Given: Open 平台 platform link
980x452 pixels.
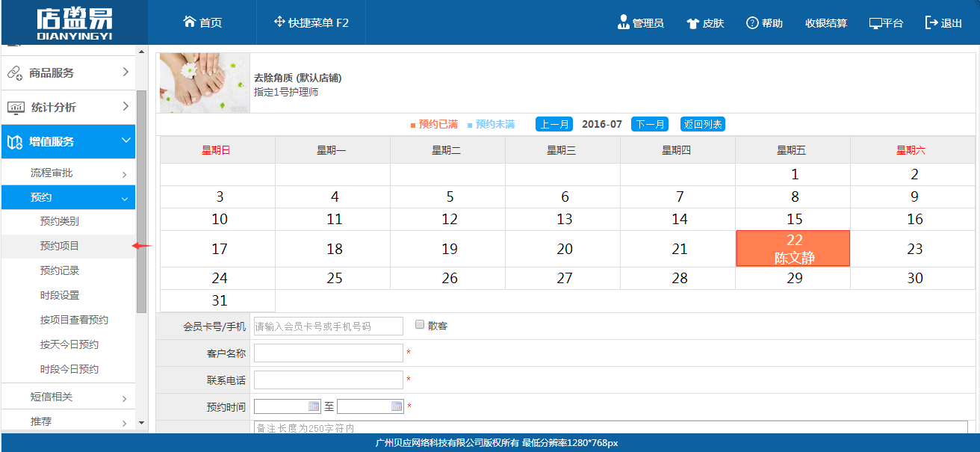Looking at the screenshot, I should point(886,23).
